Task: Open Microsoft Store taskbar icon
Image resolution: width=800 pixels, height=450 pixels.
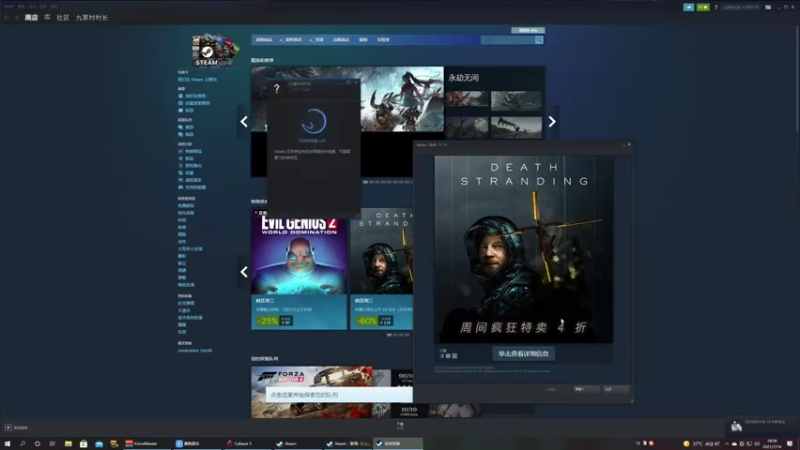Action: click(x=83, y=444)
